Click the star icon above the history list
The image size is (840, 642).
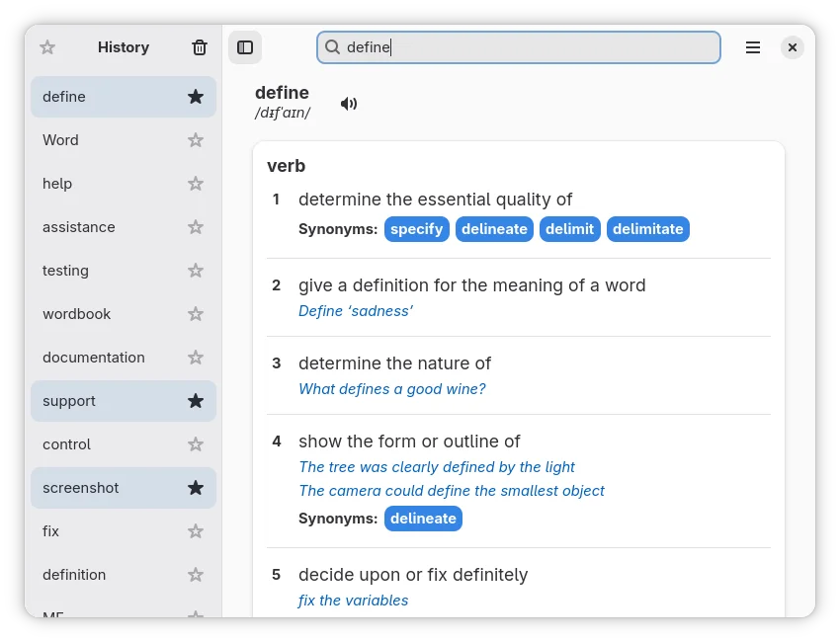(x=46, y=46)
